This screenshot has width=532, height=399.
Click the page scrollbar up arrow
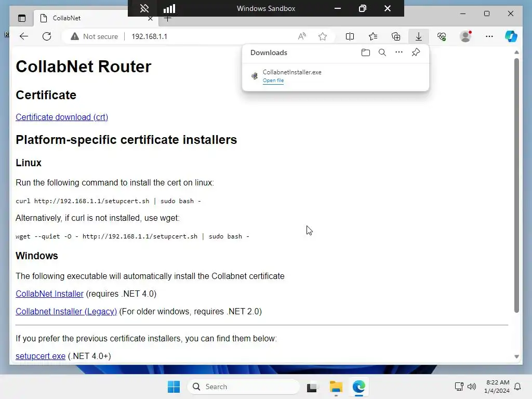[x=516, y=52]
